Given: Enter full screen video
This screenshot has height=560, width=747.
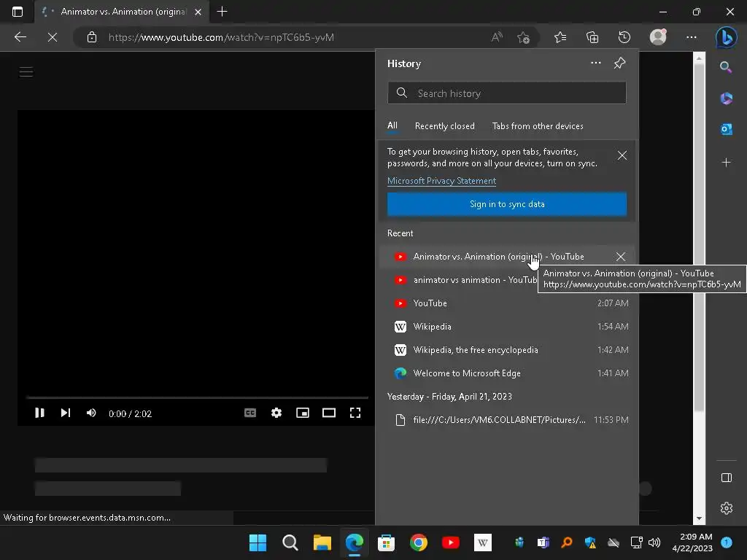Looking at the screenshot, I should (x=355, y=413).
